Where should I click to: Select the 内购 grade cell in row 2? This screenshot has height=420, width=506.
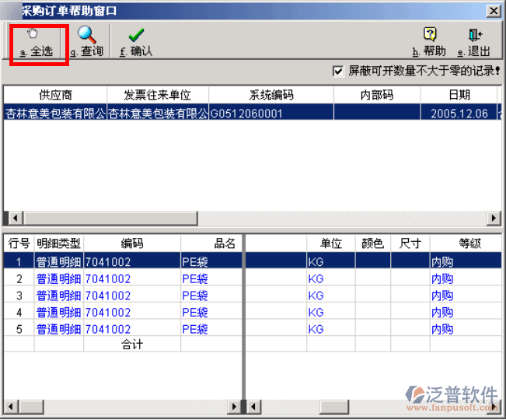coord(442,278)
